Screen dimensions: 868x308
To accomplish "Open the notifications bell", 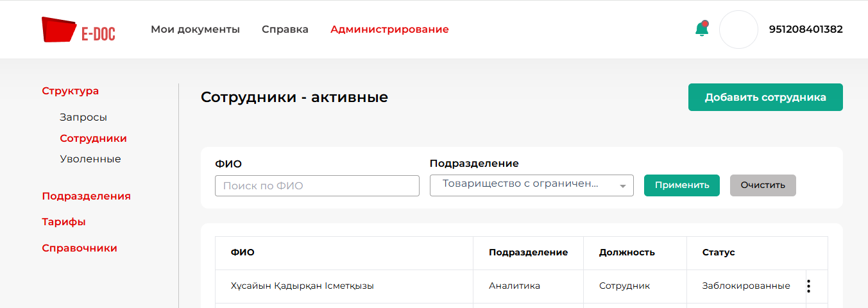I will [702, 29].
